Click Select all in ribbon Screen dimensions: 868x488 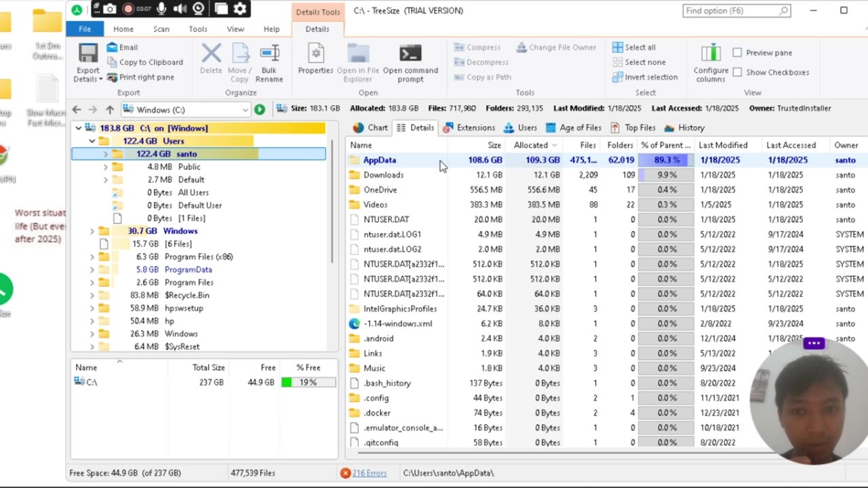[x=634, y=47]
